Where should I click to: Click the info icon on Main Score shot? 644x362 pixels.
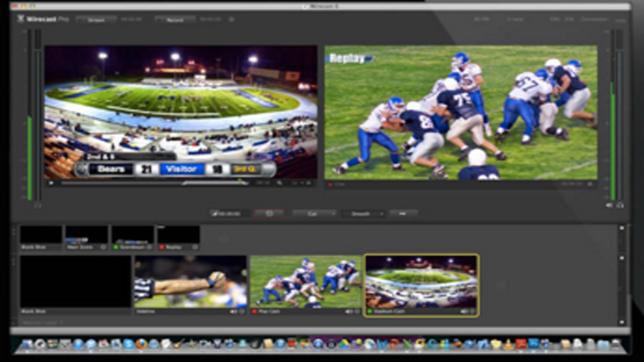coord(103,247)
